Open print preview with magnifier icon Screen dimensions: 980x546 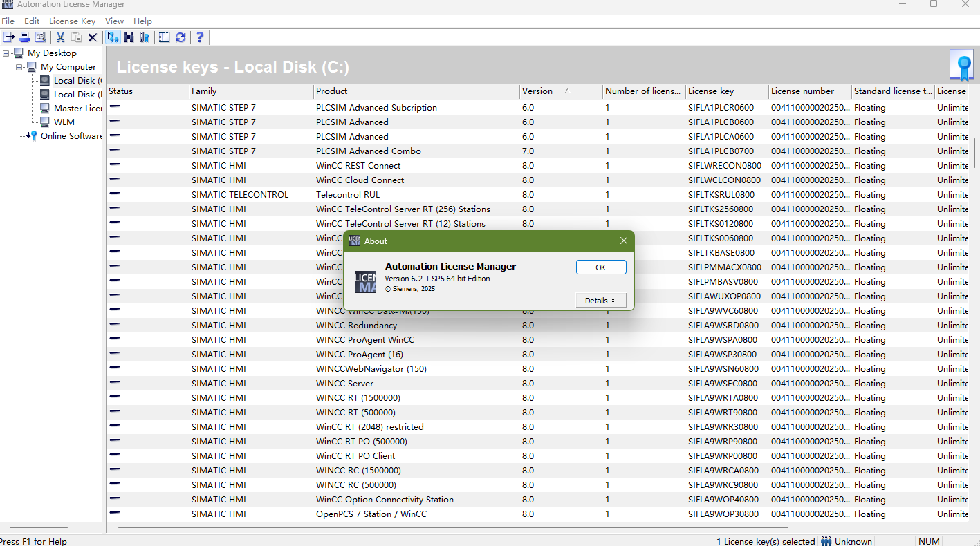41,37
